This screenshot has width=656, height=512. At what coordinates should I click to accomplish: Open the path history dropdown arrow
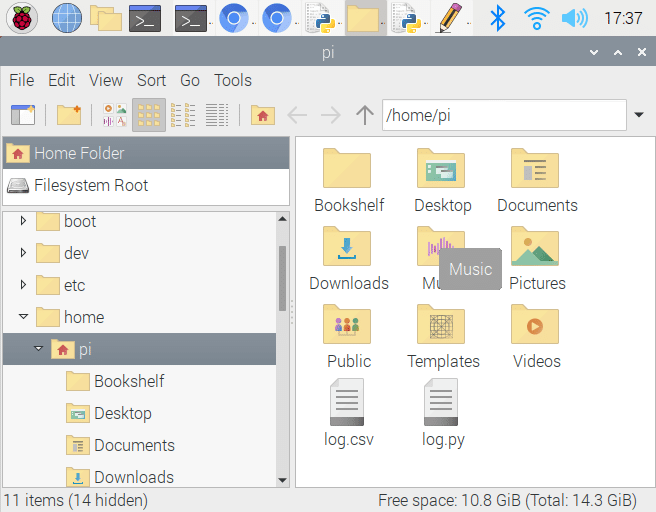[640, 115]
